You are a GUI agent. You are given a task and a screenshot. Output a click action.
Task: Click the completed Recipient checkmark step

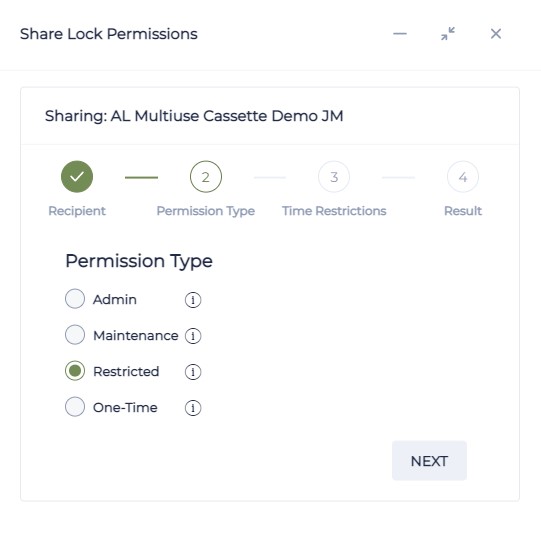(x=77, y=177)
